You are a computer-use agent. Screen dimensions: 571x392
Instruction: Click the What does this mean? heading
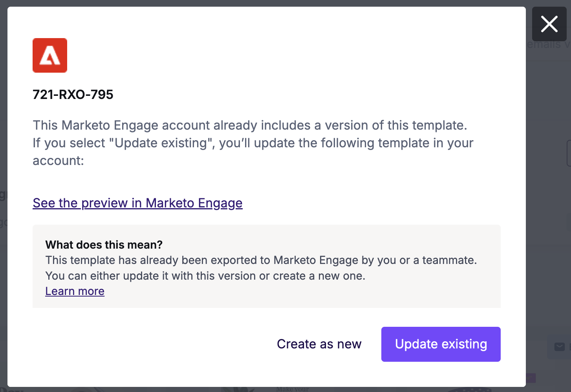click(104, 245)
